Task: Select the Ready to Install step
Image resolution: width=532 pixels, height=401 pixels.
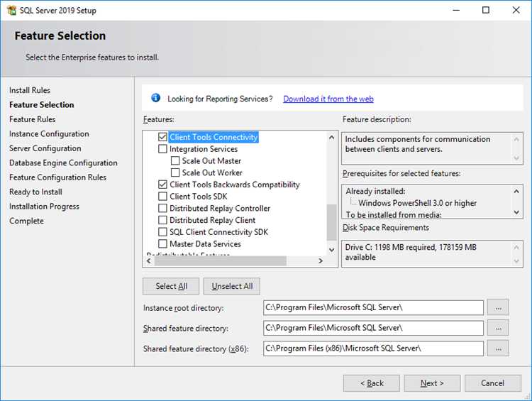Action: coord(35,192)
